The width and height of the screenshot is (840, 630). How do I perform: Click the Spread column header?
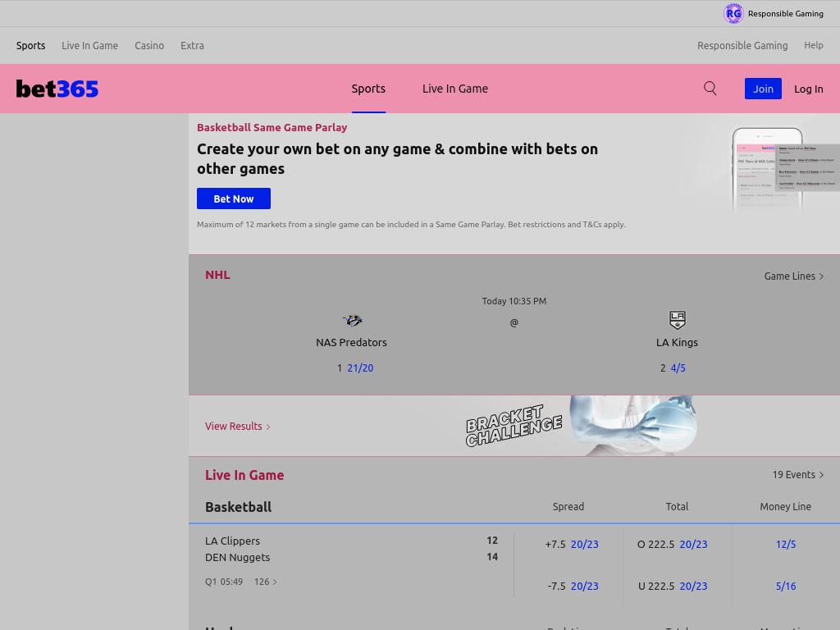coord(568,507)
